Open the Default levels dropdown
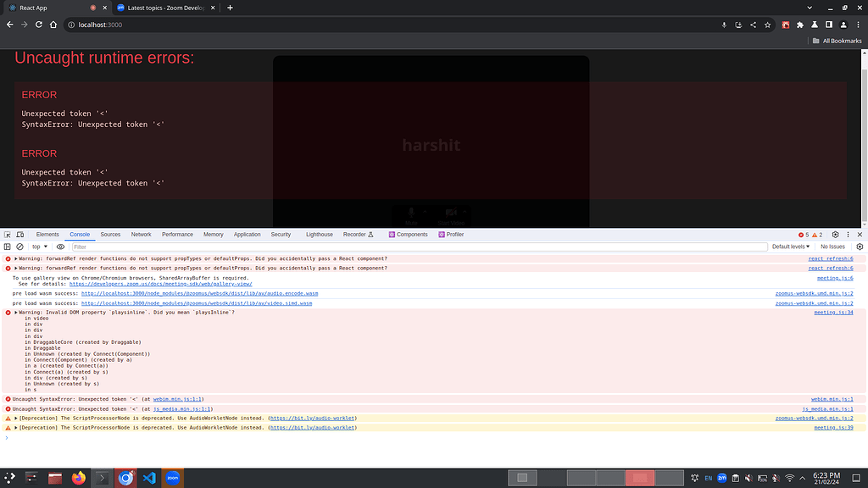Image resolution: width=868 pixels, height=488 pixels. pyautogui.click(x=788, y=246)
